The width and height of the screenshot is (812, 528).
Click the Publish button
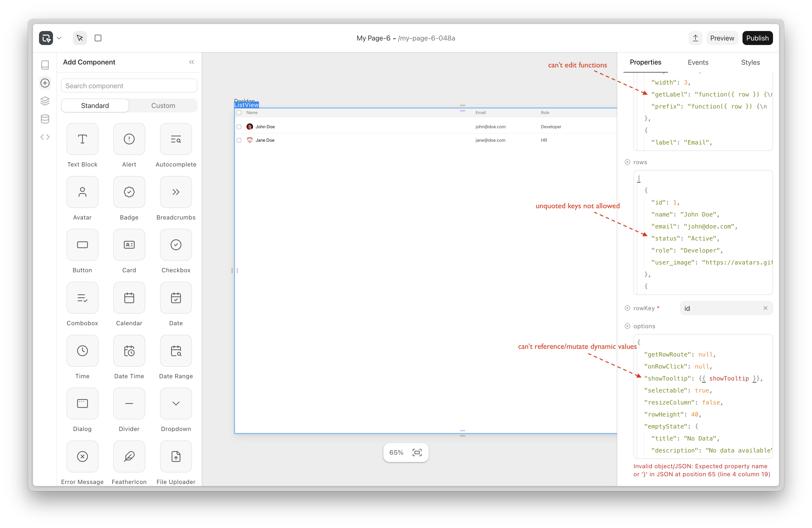tap(757, 38)
